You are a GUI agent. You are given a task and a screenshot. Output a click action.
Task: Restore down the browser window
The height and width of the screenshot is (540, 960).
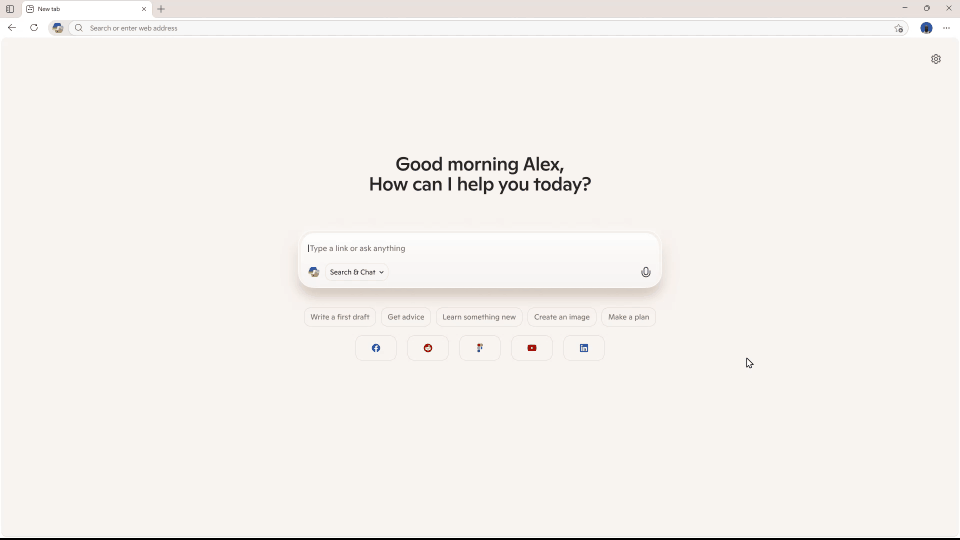(927, 8)
